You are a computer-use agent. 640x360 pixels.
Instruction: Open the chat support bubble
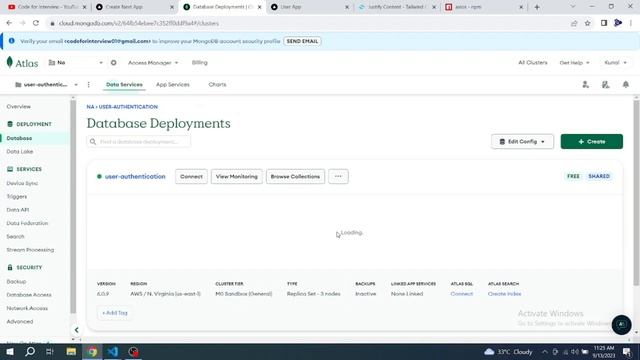(x=621, y=325)
